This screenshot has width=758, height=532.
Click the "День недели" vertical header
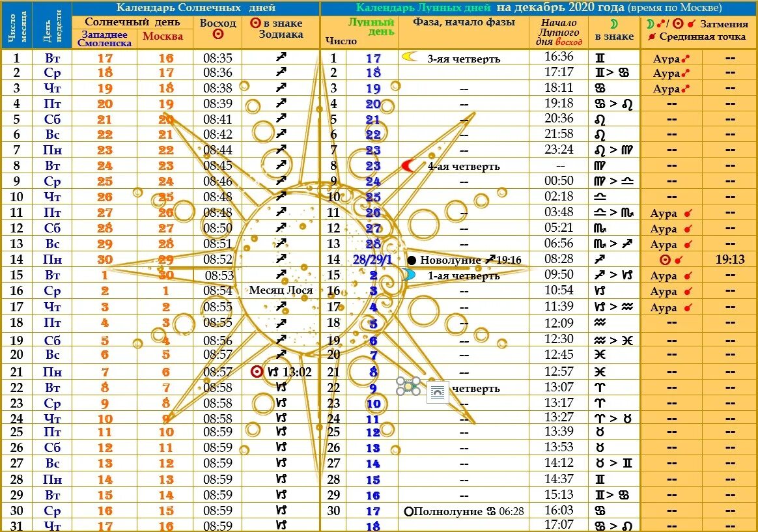tap(52, 25)
